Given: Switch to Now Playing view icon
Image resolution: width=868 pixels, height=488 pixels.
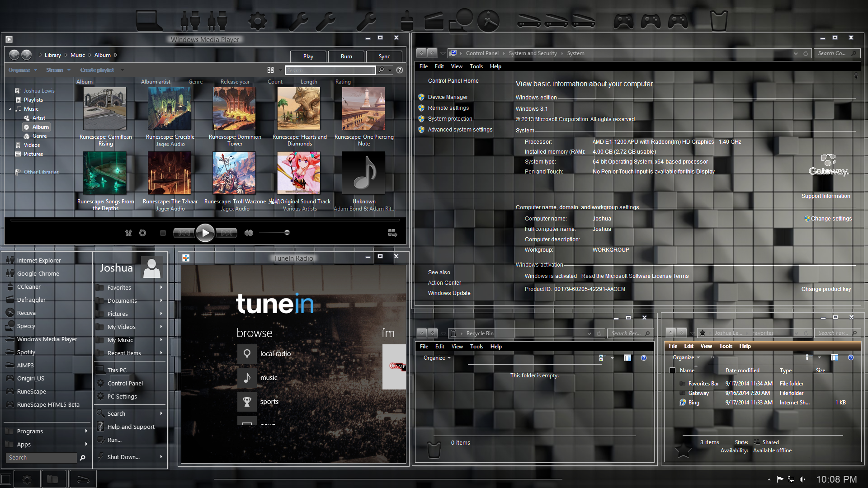Looking at the screenshot, I should (x=392, y=233).
